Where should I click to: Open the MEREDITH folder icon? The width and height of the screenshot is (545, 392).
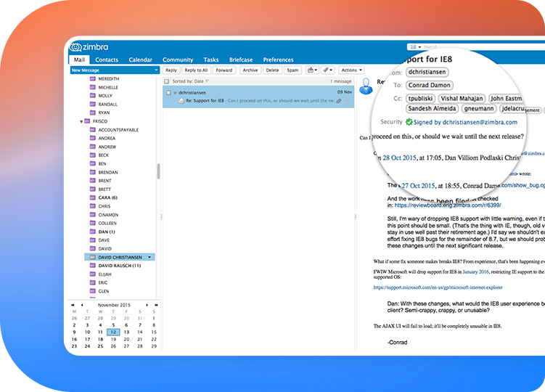(92, 78)
